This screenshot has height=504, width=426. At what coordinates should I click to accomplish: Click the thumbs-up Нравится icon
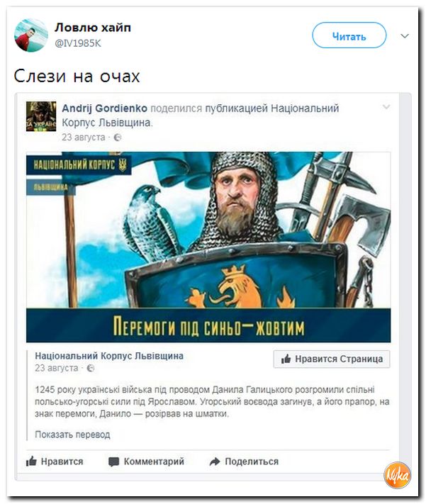pos(31,461)
